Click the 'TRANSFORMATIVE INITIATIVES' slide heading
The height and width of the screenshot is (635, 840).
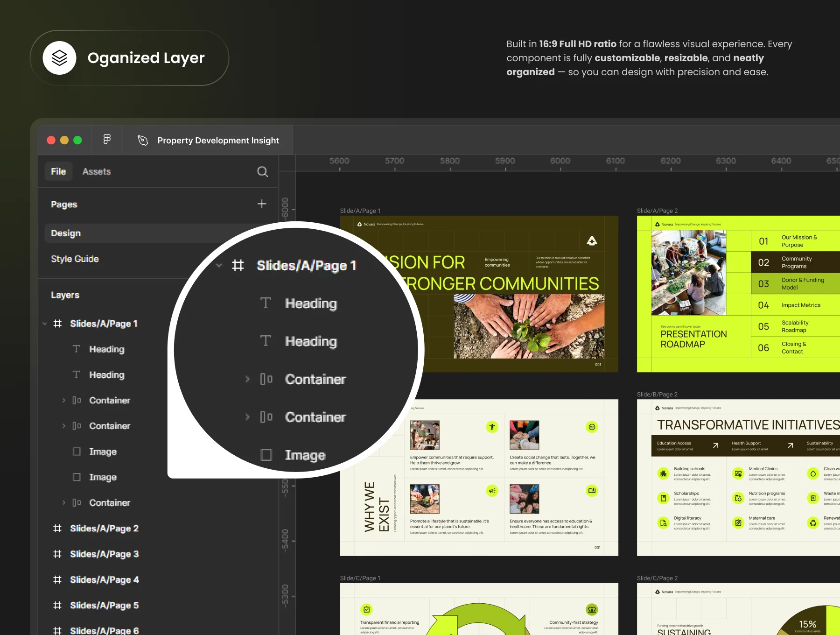point(749,425)
